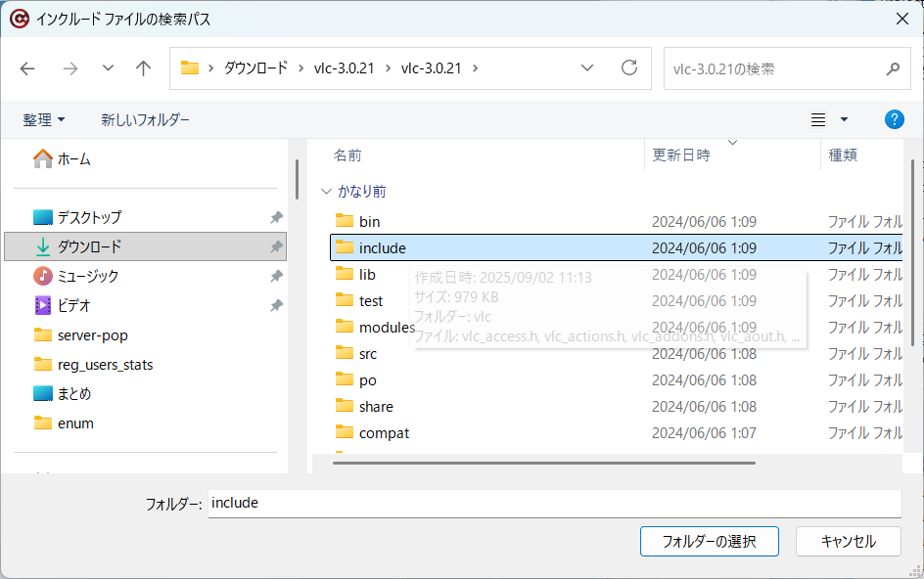Click the navigation pane scrollbar
Image resolution: width=924 pixels, height=579 pixels.
tap(297, 180)
